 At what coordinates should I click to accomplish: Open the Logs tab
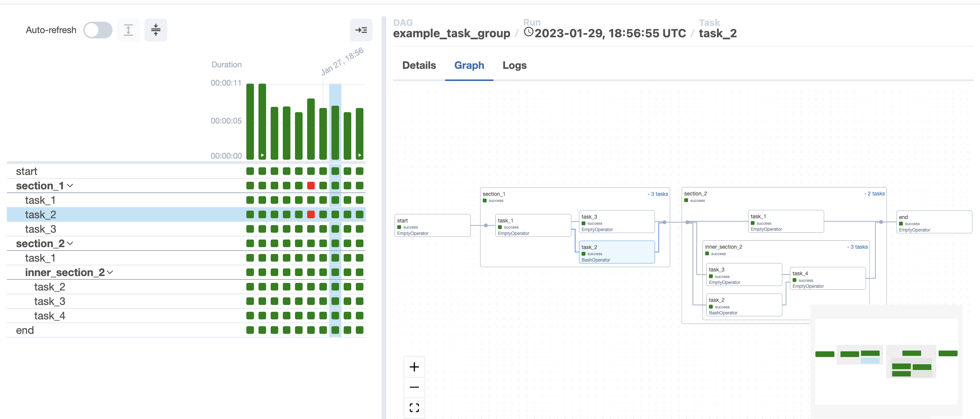coord(514,65)
